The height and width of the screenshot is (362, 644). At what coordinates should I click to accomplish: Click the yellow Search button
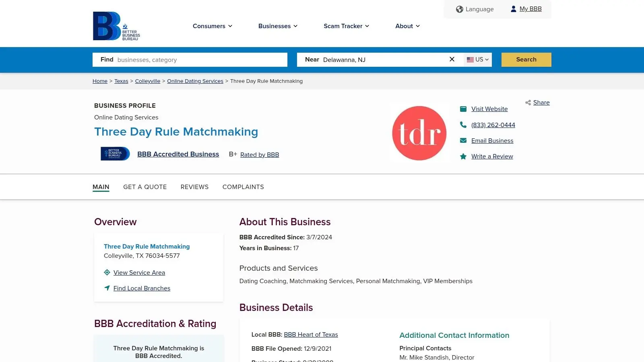click(x=526, y=60)
